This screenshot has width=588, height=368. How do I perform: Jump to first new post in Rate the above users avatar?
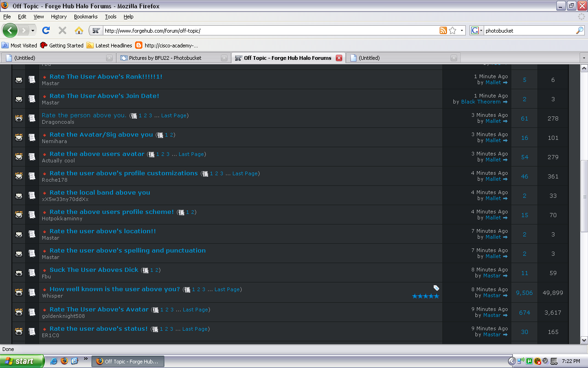coord(45,155)
